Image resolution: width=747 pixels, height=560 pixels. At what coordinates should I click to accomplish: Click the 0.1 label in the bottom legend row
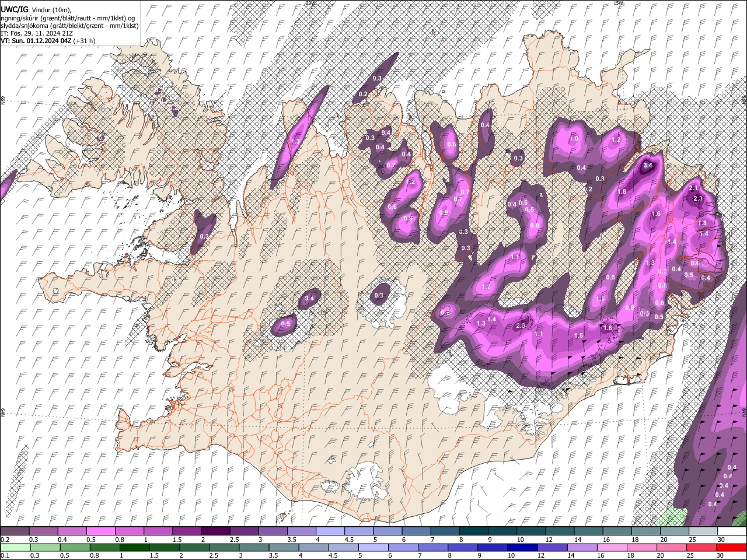tap(5, 555)
